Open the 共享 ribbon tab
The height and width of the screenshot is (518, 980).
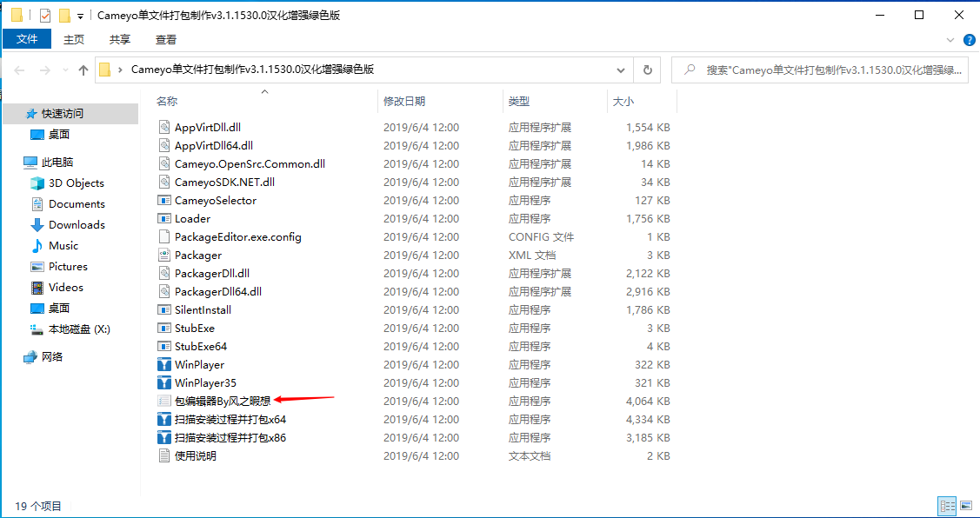pos(120,39)
